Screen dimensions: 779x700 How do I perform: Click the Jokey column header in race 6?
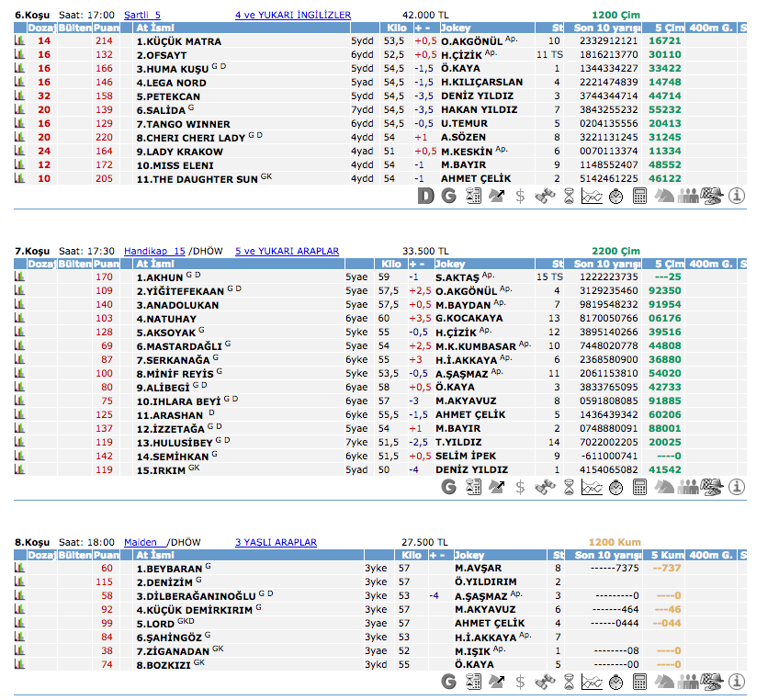point(456,28)
